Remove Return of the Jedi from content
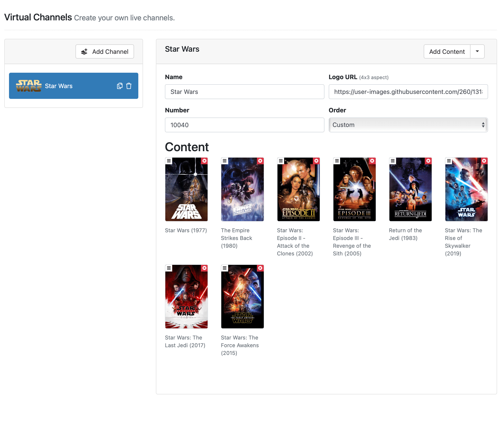Screen dimensions: 502x448 coord(428,161)
